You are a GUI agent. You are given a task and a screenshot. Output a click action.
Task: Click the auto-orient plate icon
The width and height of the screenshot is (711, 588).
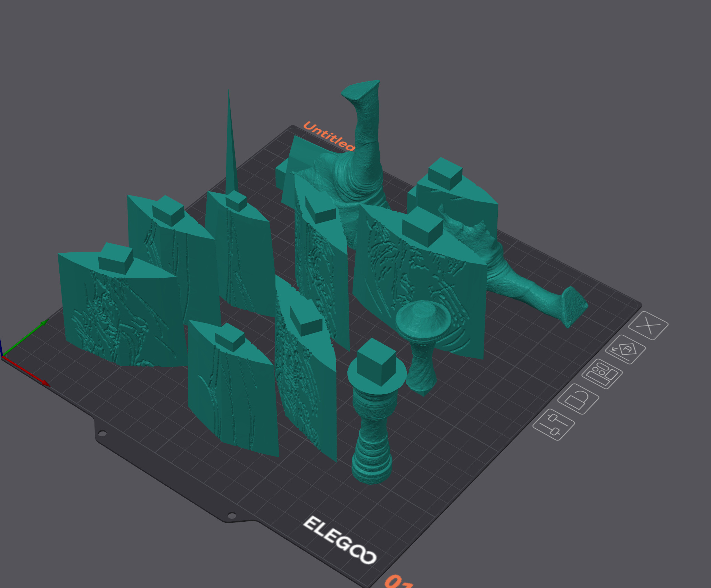625,350
